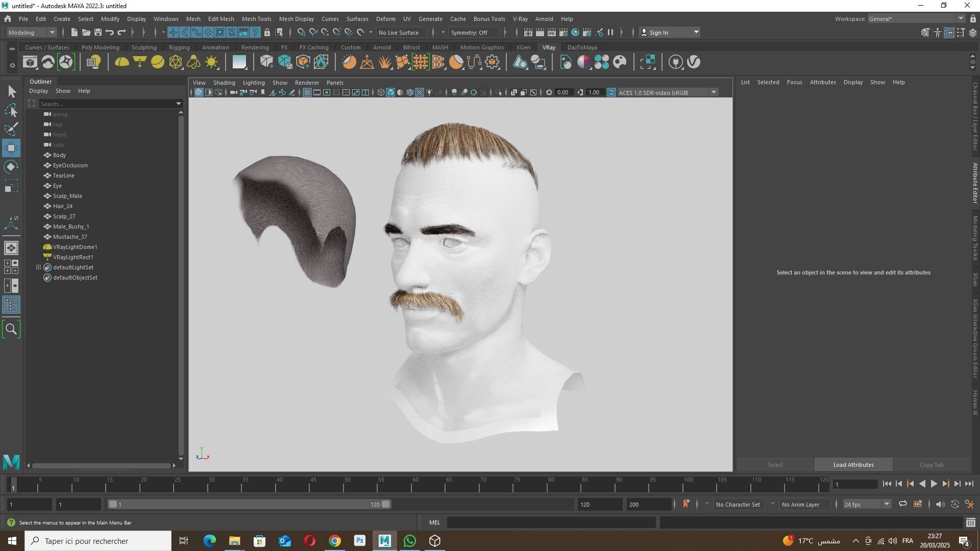The height and width of the screenshot is (551, 980).
Task: Open the Workspace General dropdown
Action: [916, 19]
